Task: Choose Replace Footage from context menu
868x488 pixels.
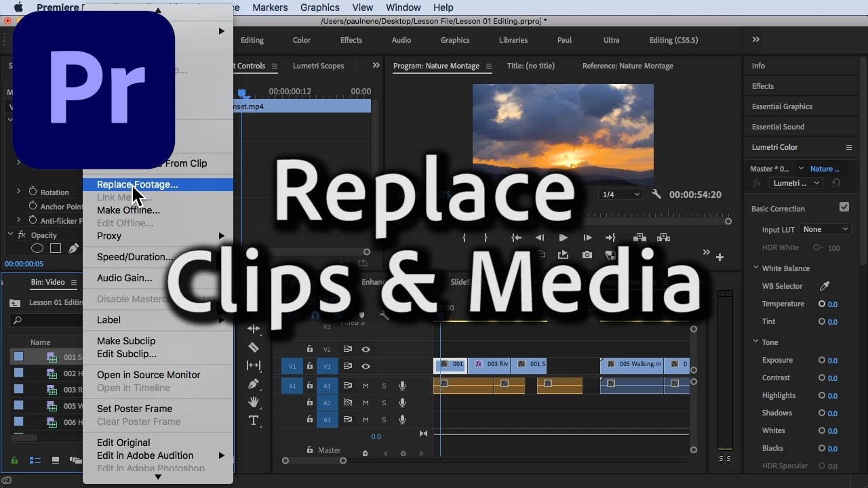Action: click(158, 184)
